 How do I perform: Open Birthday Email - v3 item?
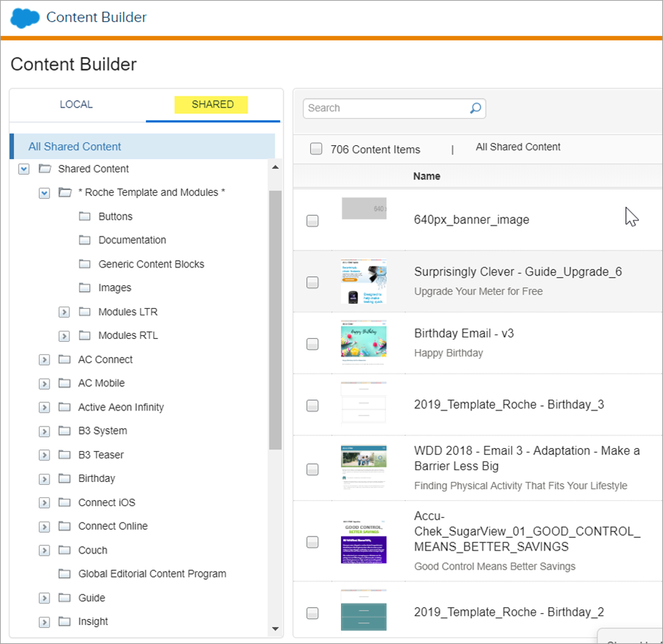tap(464, 333)
